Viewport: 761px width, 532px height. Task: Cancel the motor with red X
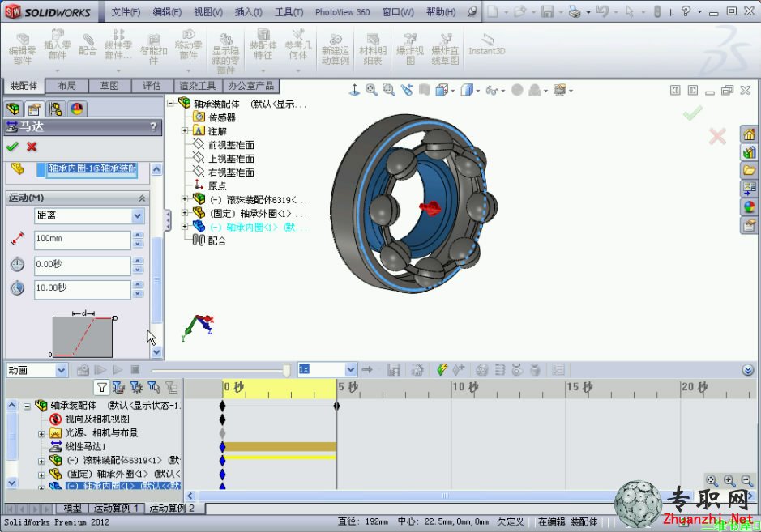[x=32, y=147]
